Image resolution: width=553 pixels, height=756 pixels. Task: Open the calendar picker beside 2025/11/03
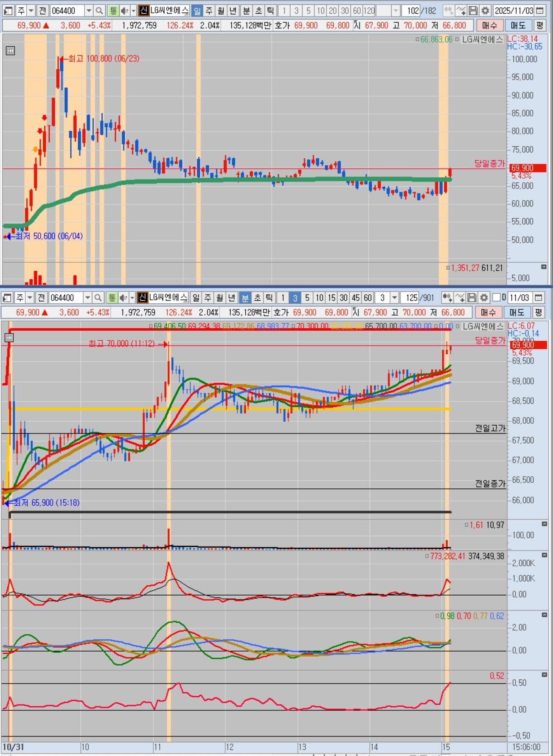(540, 11)
